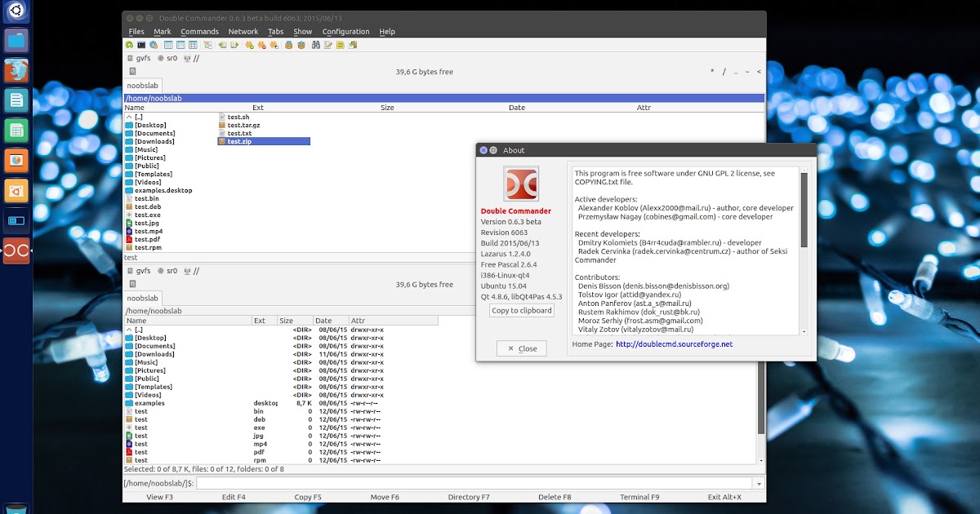This screenshot has height=514, width=980.
Task: Select [Downloads] folder in bottom panel
Action: click(154, 354)
